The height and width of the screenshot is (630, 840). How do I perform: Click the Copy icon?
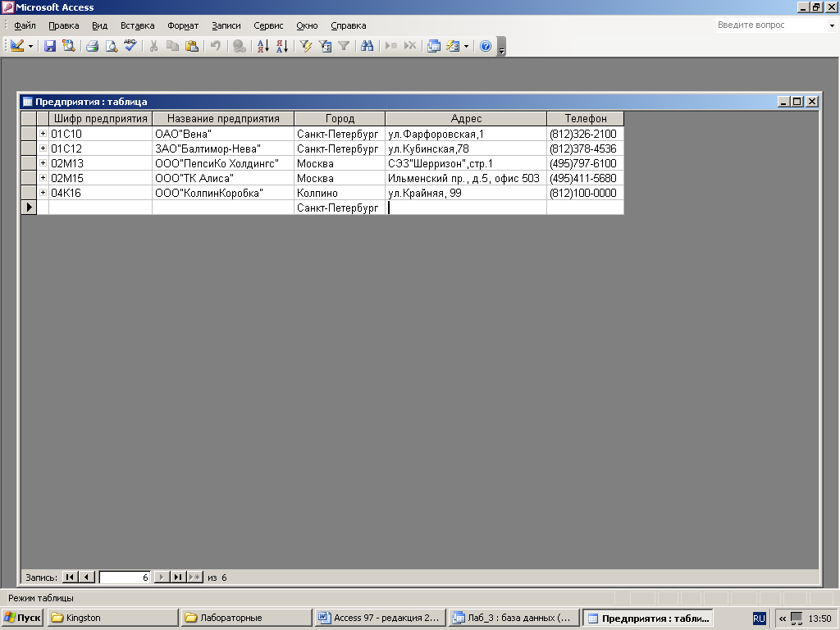(172, 46)
